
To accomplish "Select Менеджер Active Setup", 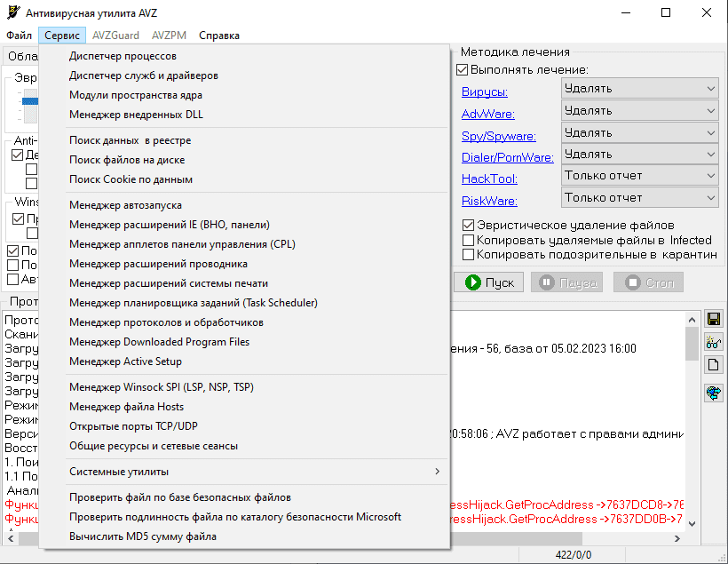I will [x=245, y=361].
